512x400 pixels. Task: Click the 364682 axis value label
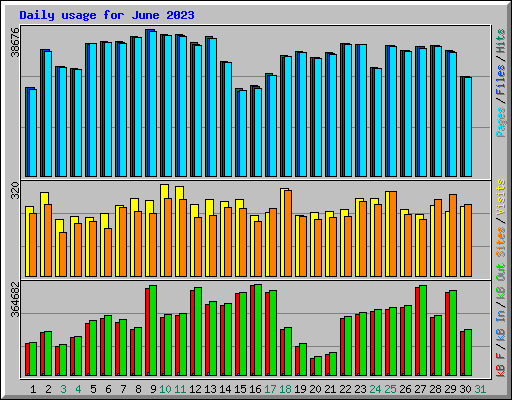pyautogui.click(x=15, y=300)
